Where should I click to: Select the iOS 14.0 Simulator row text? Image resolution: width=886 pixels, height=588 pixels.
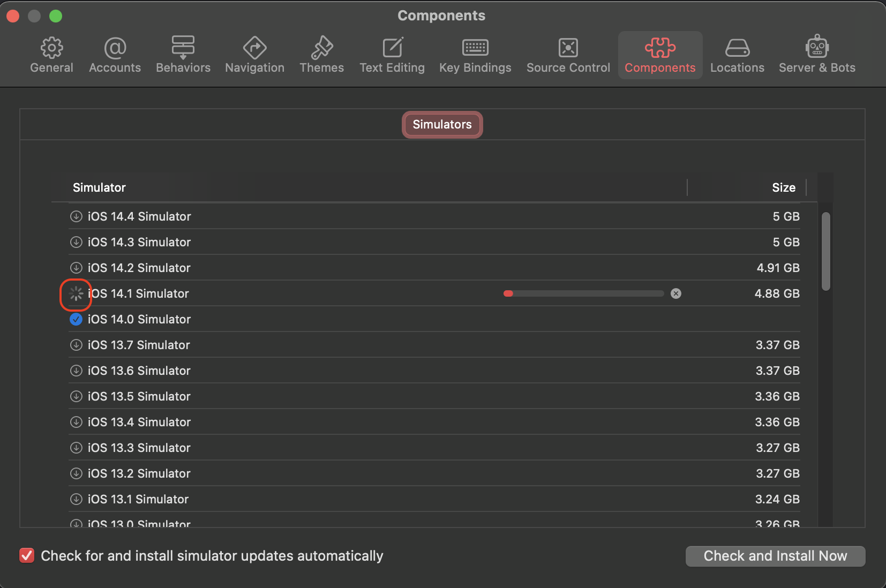coord(139,319)
